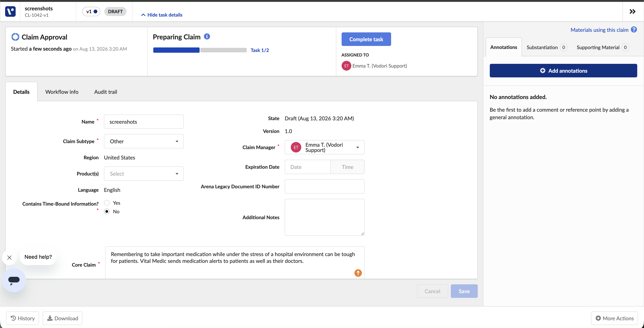Image resolution: width=644 pixels, height=328 pixels.
Task: Select the Annotations tab
Action: 504,47
